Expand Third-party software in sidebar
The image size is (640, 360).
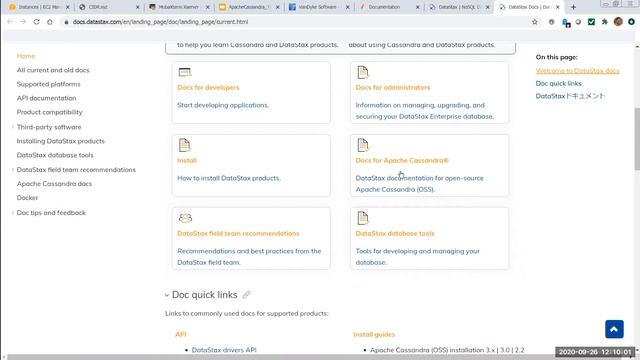coord(13,127)
